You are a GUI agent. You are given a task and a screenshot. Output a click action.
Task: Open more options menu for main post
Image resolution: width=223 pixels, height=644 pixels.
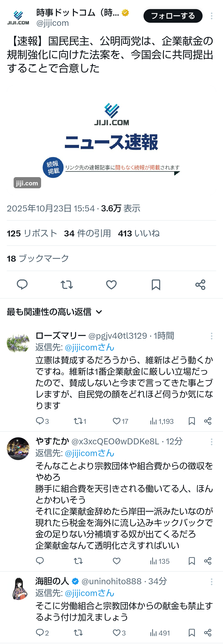tap(211, 16)
